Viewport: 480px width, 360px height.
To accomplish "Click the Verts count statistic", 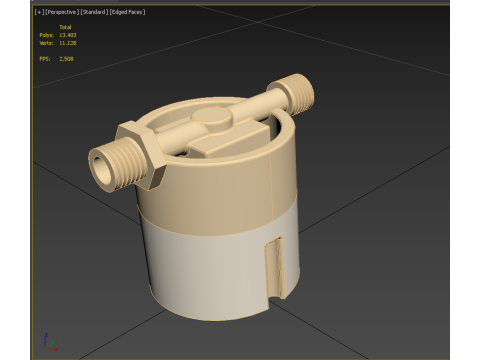I will [x=58, y=43].
